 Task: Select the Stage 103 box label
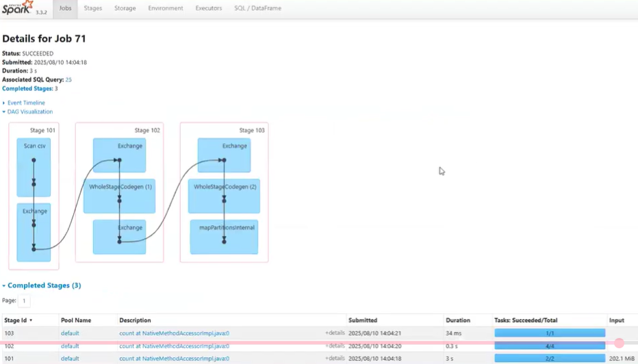point(252,130)
